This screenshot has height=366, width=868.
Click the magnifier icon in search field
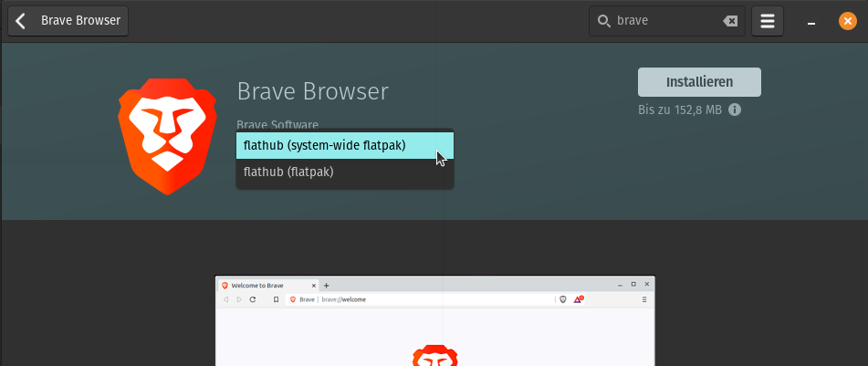click(604, 21)
